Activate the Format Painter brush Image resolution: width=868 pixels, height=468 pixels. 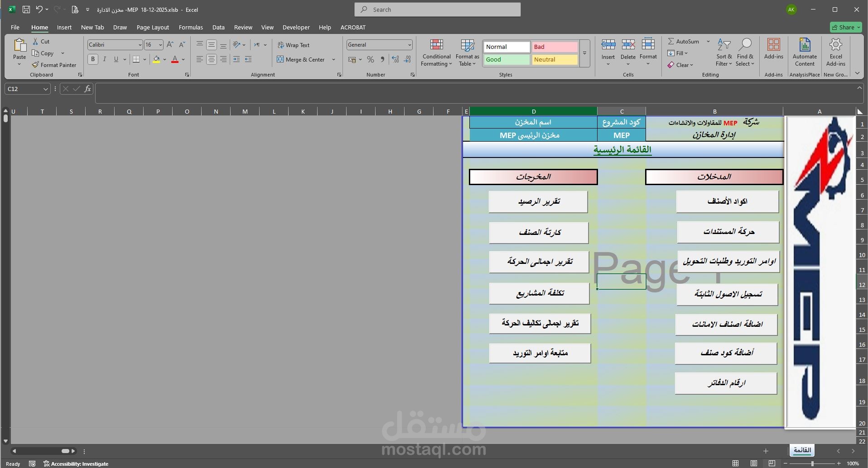(36, 65)
